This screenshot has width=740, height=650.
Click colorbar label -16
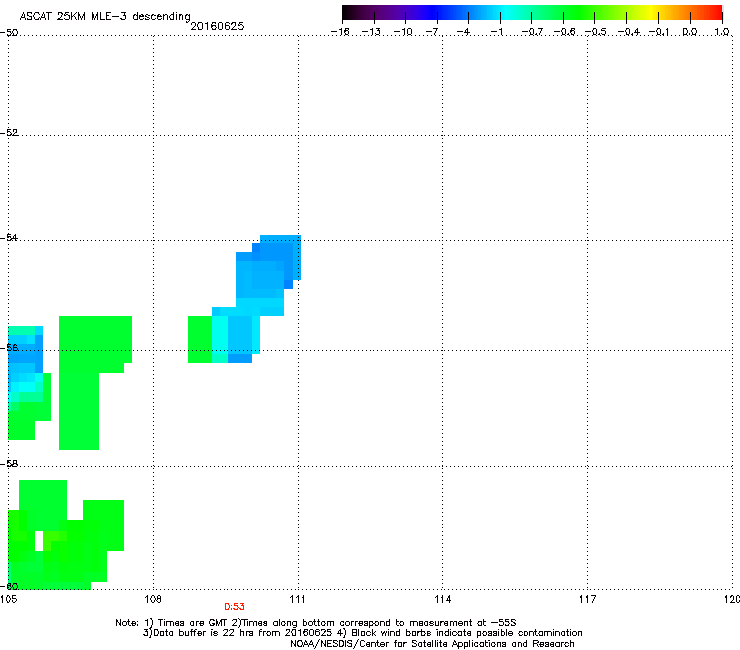point(340,32)
